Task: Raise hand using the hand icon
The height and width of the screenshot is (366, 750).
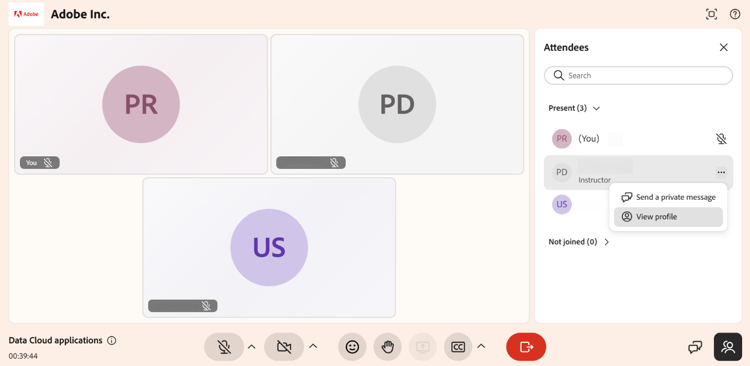Action: coord(387,346)
